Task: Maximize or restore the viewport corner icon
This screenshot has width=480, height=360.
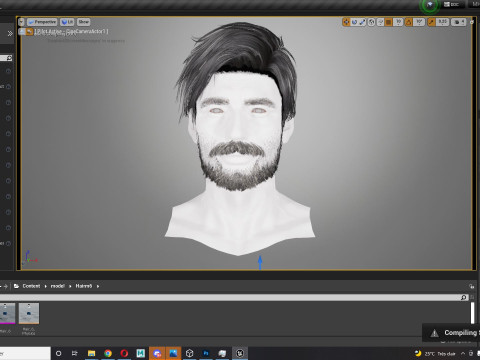Action: click(471, 22)
